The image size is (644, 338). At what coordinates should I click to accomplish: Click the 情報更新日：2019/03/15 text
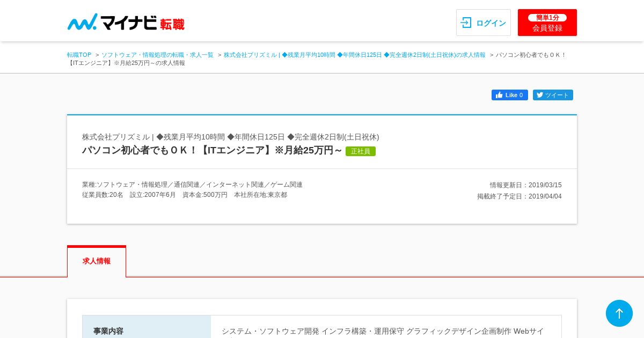(526, 185)
